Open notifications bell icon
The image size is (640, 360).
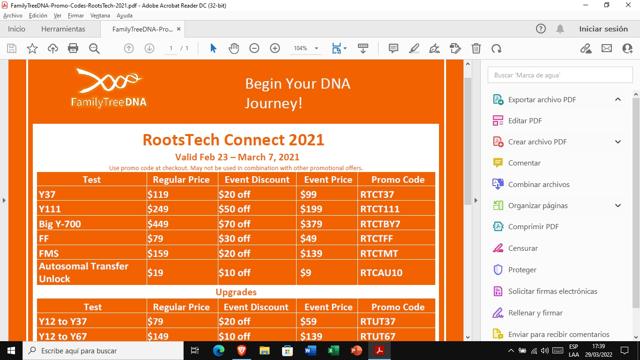pyautogui.click(x=560, y=29)
